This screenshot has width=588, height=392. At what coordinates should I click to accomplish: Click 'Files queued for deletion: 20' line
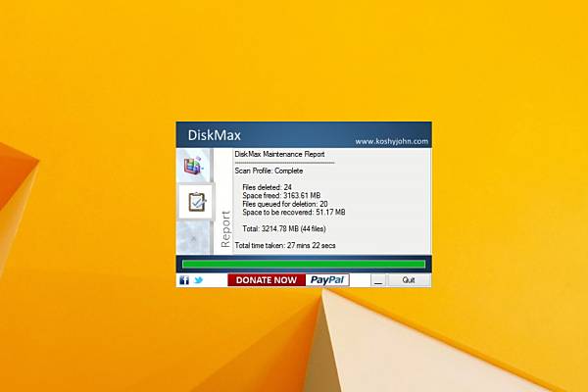pyautogui.click(x=285, y=204)
